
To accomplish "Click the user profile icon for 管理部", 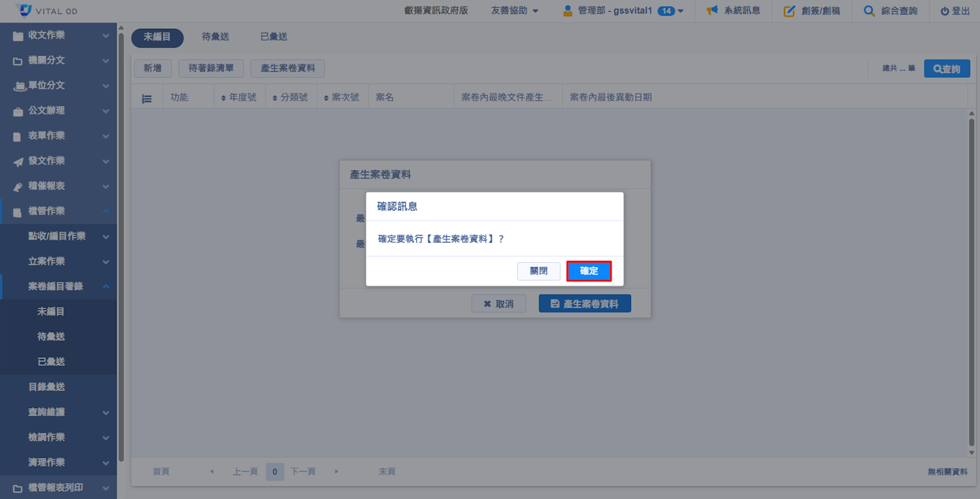I will point(567,10).
